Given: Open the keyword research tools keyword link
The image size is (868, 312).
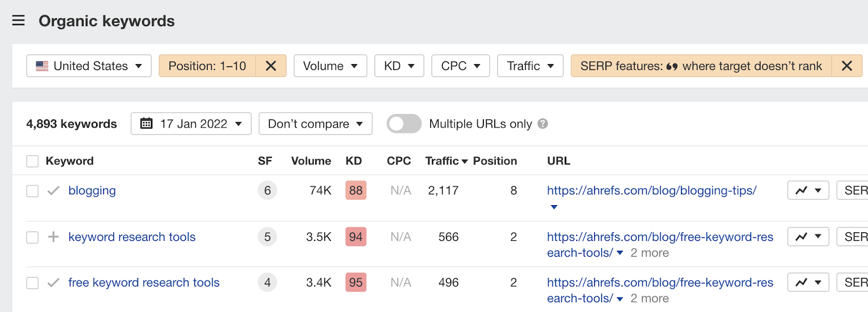Looking at the screenshot, I should [132, 237].
